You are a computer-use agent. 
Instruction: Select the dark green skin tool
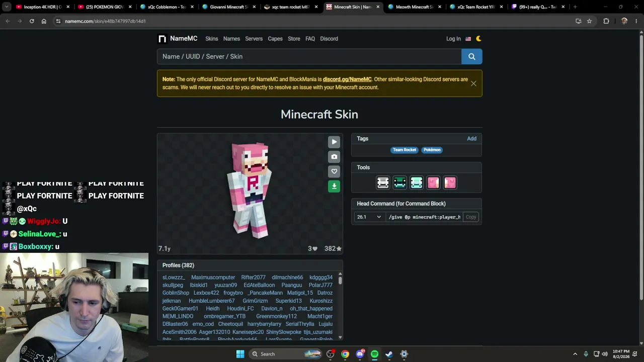point(399,183)
